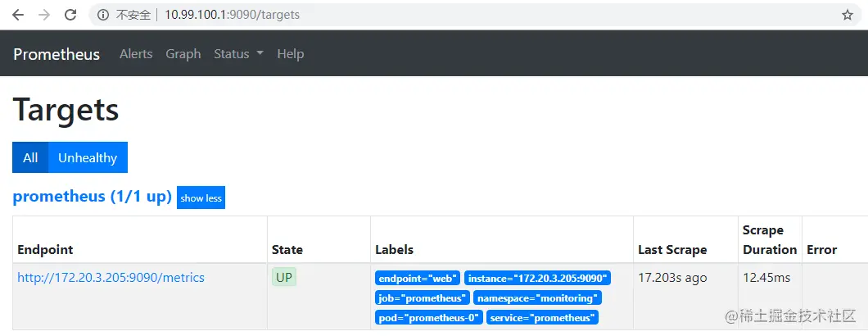This screenshot has width=868, height=336.
Task: Reload the page with refresh icon
Action: tap(70, 15)
